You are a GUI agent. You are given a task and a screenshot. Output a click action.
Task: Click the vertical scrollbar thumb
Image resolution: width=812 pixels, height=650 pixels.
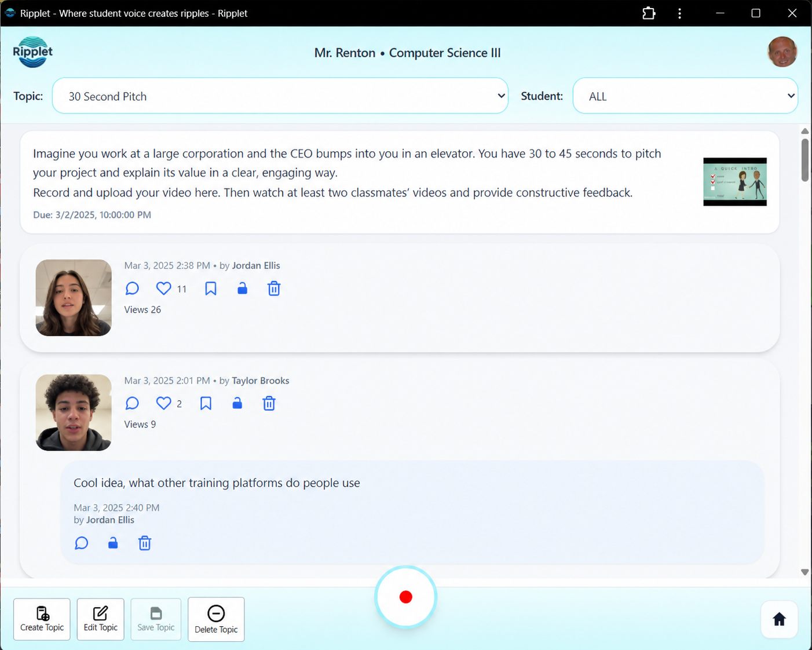click(x=804, y=160)
